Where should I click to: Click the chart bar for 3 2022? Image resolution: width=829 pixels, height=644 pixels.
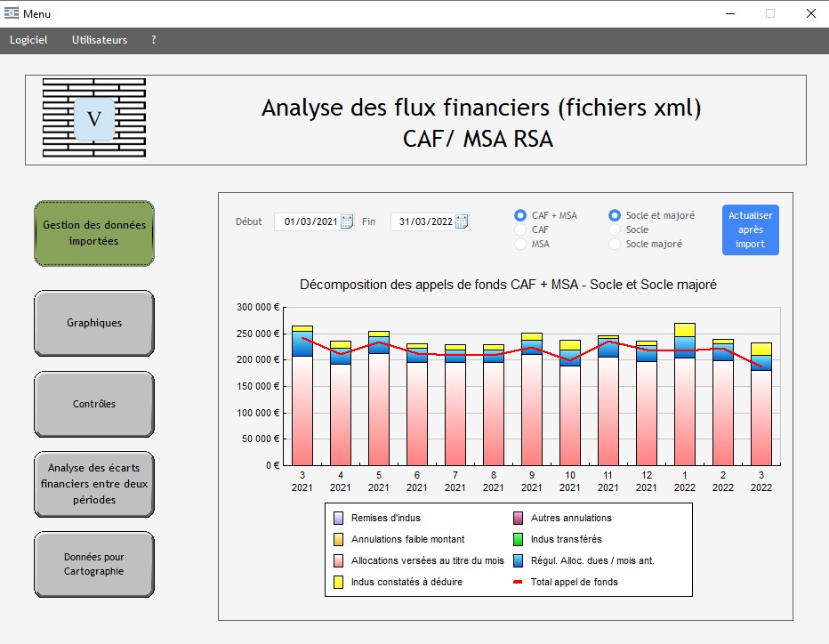(x=761, y=404)
